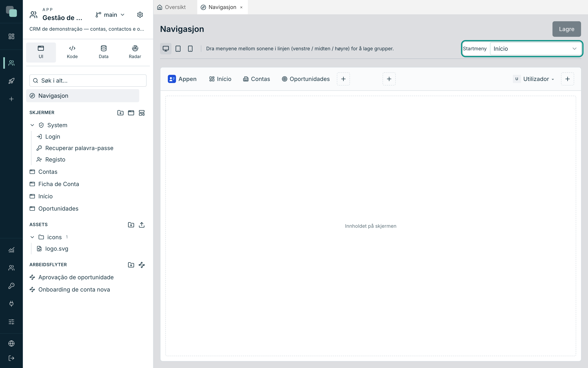Select Oportunidades menu item in nav preview
588x368 pixels.
pos(306,79)
